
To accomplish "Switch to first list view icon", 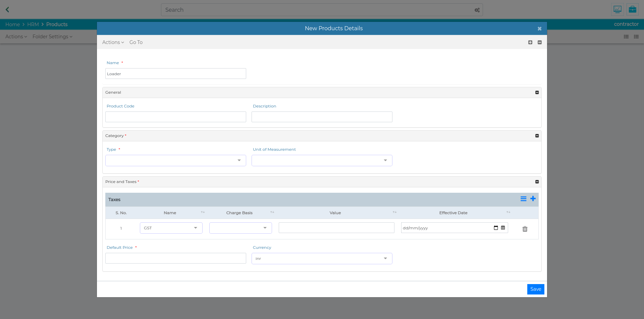I will (626, 37).
